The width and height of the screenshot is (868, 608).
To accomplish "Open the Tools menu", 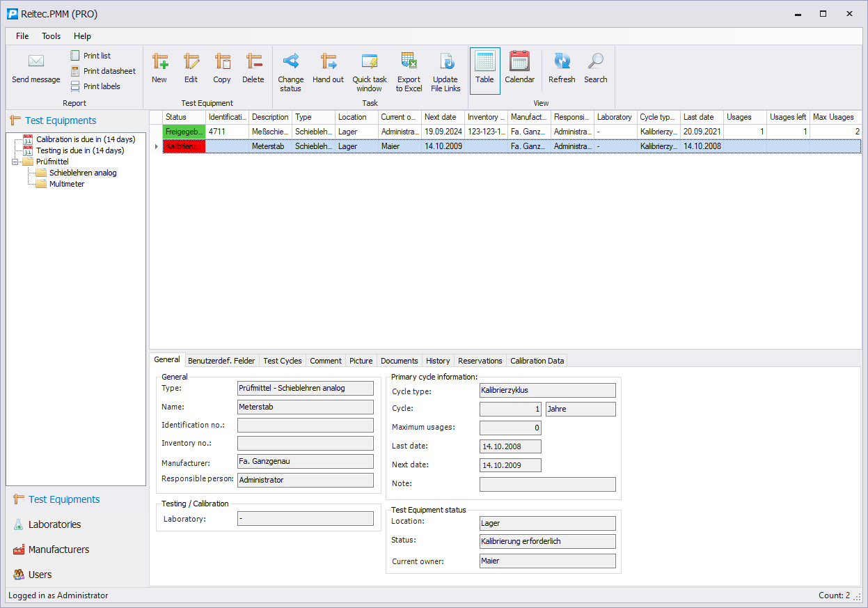I will pos(51,36).
